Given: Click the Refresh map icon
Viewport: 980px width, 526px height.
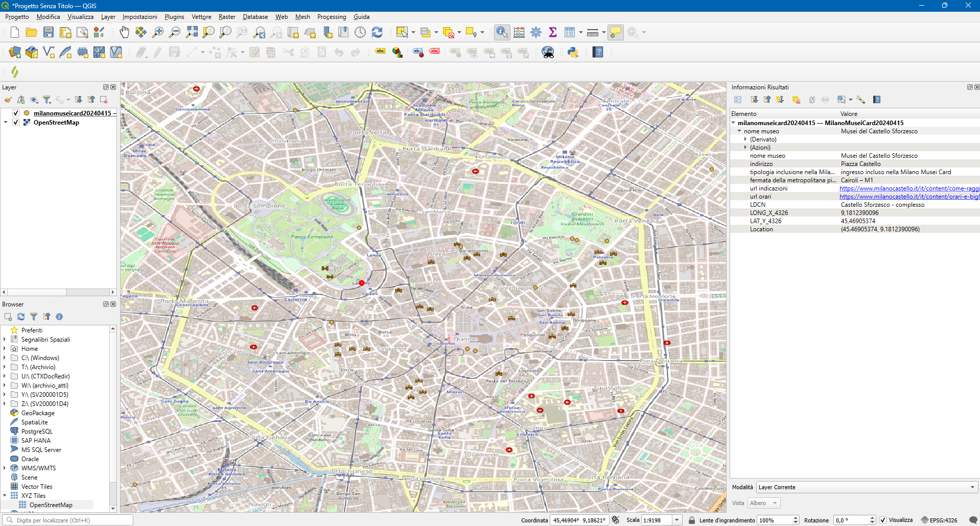Looking at the screenshot, I should [377, 32].
